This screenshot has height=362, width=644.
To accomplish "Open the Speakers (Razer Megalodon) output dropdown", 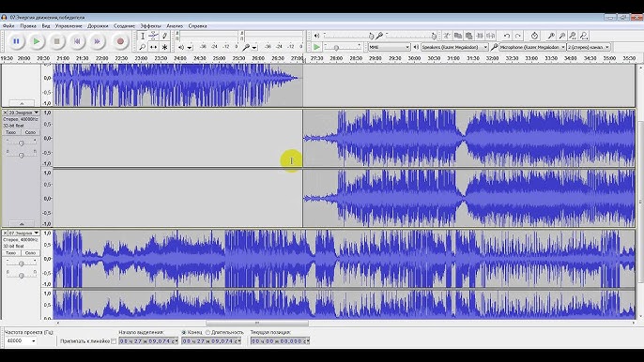I will pyautogui.click(x=453, y=47).
